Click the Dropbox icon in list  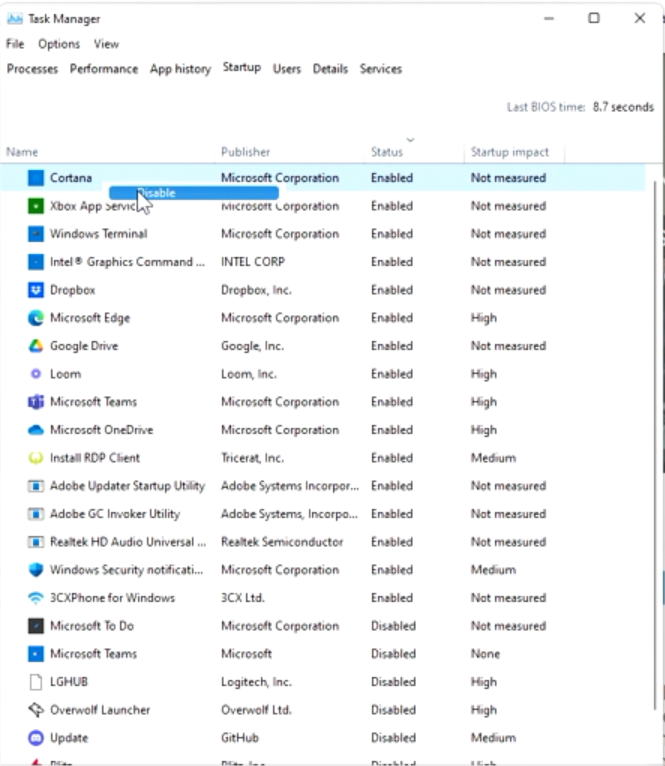coord(36,290)
